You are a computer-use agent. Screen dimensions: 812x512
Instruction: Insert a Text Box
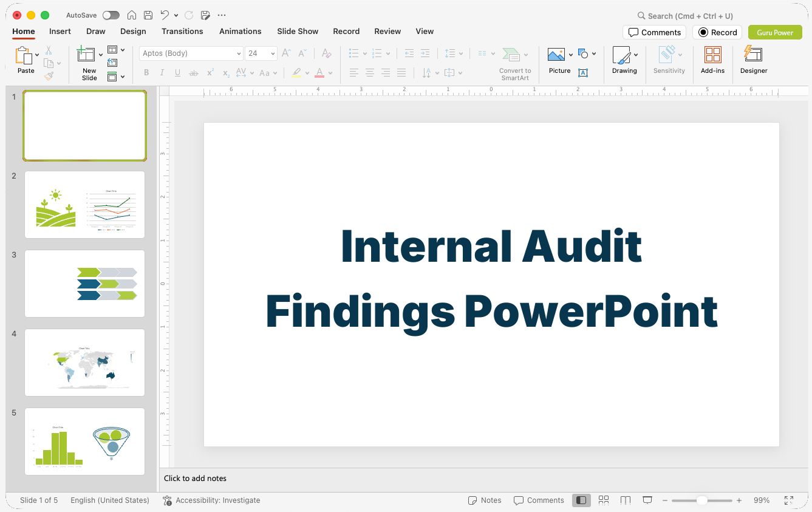(x=583, y=73)
